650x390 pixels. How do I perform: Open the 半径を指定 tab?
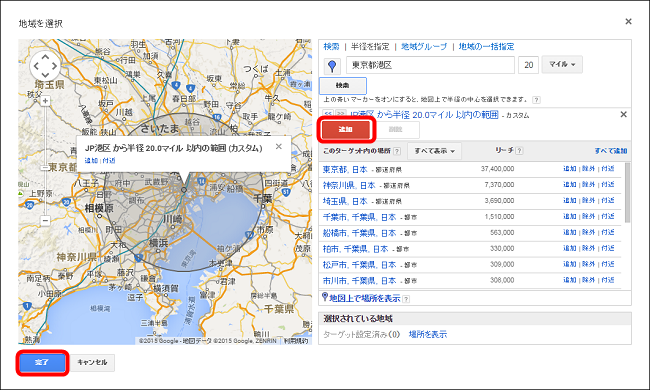click(370, 46)
